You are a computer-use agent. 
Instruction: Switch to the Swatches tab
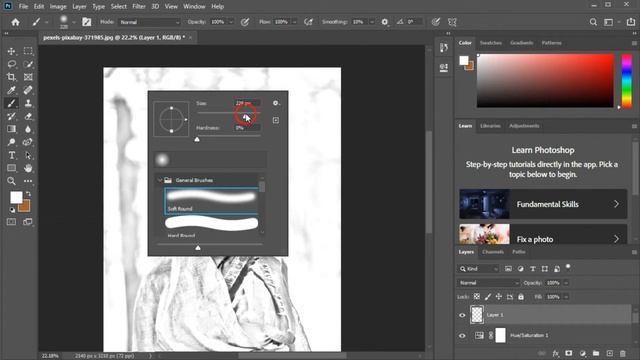[x=491, y=43]
